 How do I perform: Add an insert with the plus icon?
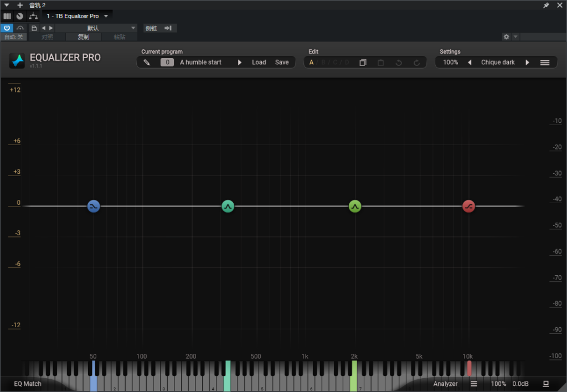click(x=20, y=5)
